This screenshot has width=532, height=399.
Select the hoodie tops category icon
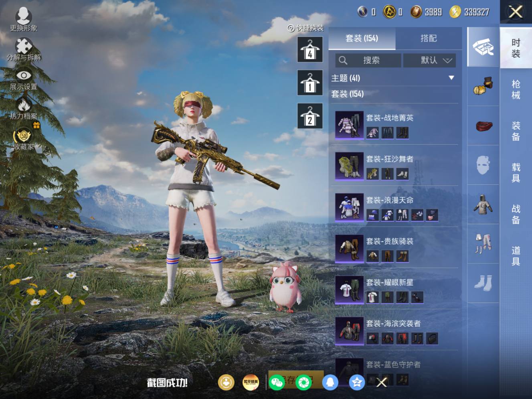coord(483,204)
